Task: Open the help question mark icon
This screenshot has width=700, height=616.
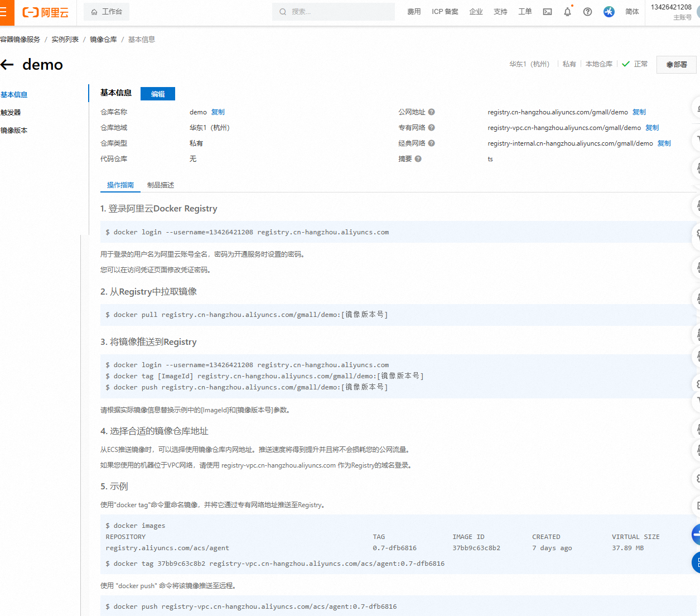Action: coord(588,12)
